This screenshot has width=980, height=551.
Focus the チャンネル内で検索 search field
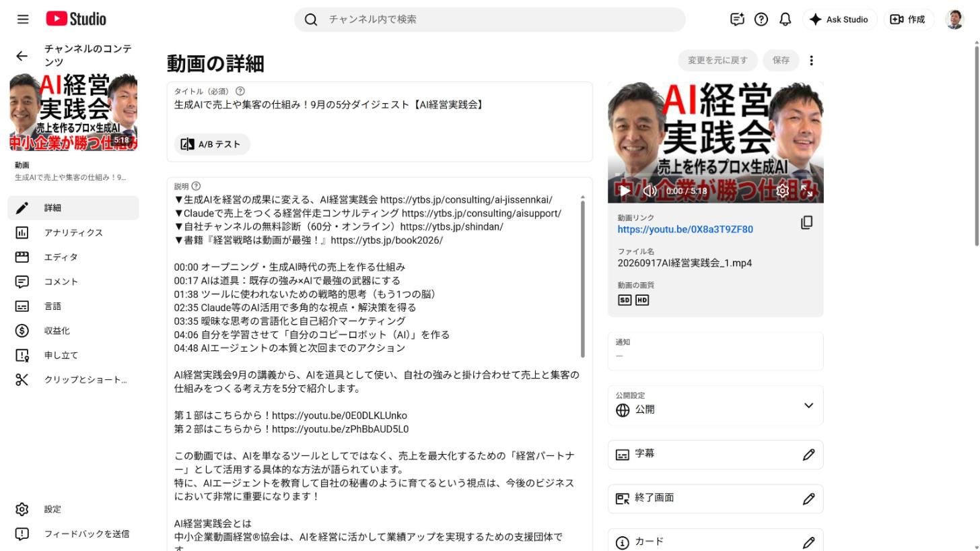(490, 20)
